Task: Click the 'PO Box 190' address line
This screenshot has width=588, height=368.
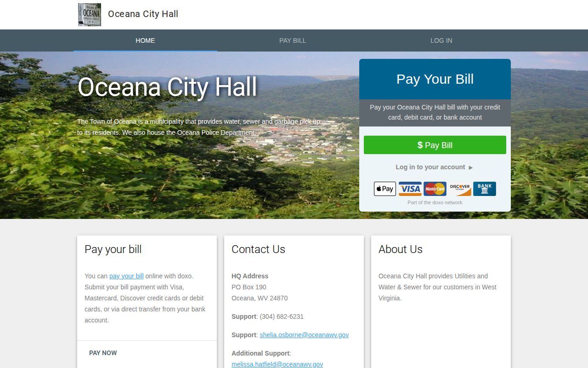Action: tap(249, 287)
